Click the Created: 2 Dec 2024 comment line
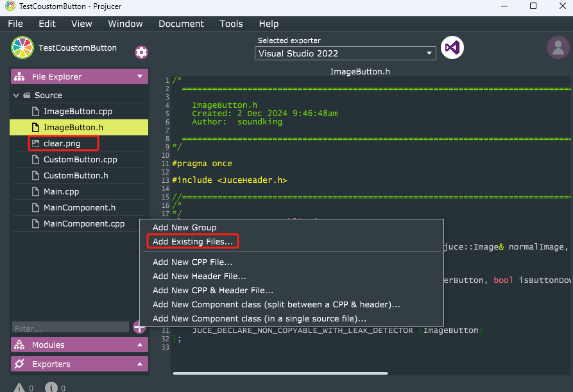Viewport: 573px width, 392px height. point(265,114)
